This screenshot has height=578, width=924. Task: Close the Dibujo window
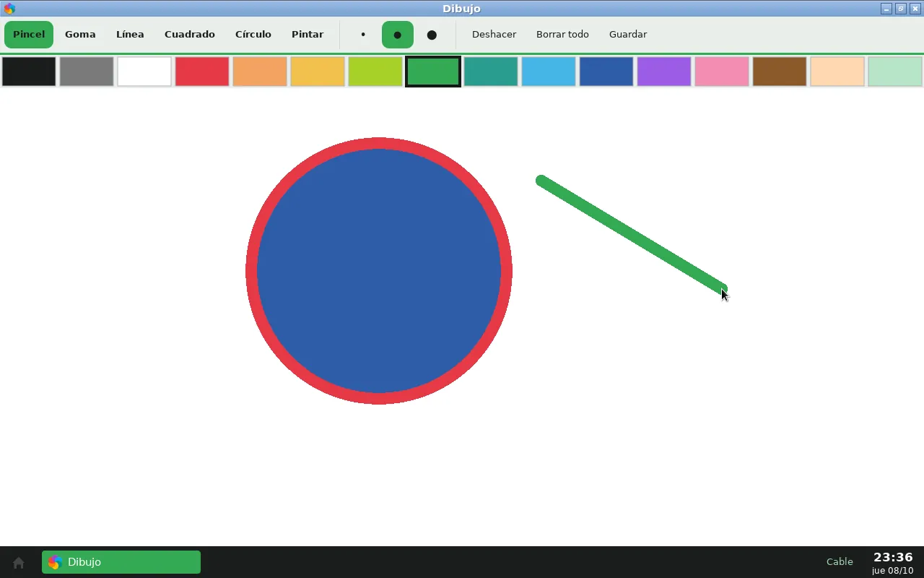[x=915, y=9]
